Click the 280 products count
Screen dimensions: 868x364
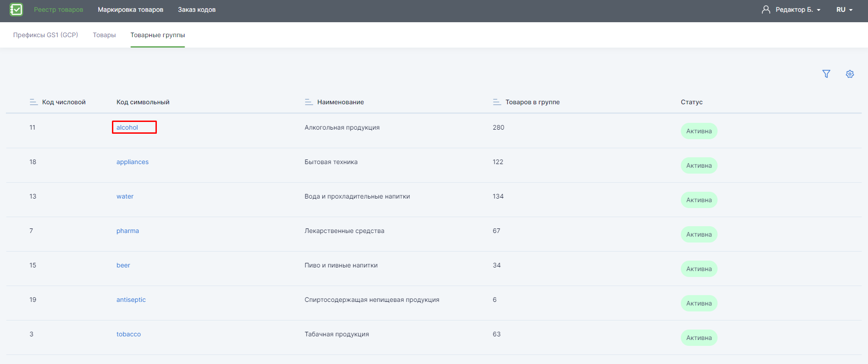click(x=499, y=127)
